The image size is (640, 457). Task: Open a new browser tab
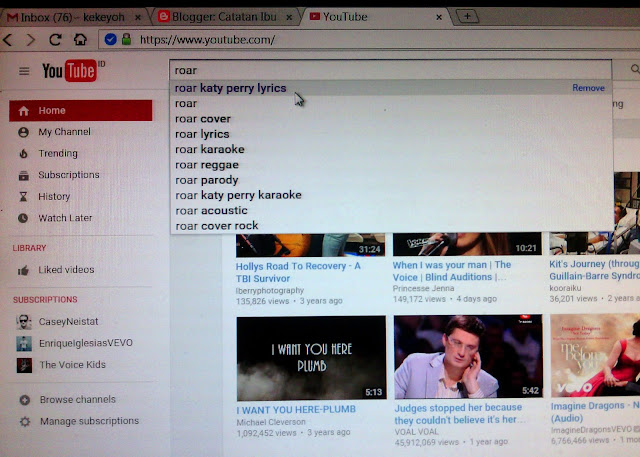tap(467, 17)
